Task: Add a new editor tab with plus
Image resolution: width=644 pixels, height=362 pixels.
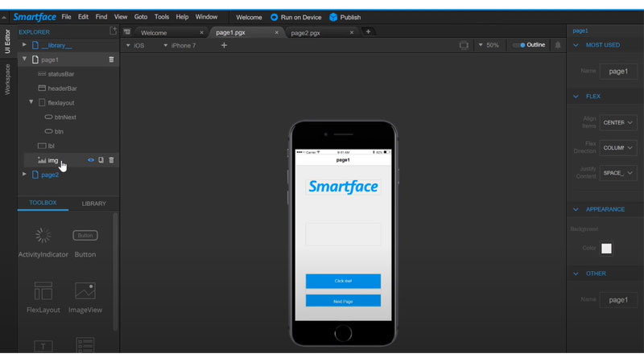Action: 368,31
